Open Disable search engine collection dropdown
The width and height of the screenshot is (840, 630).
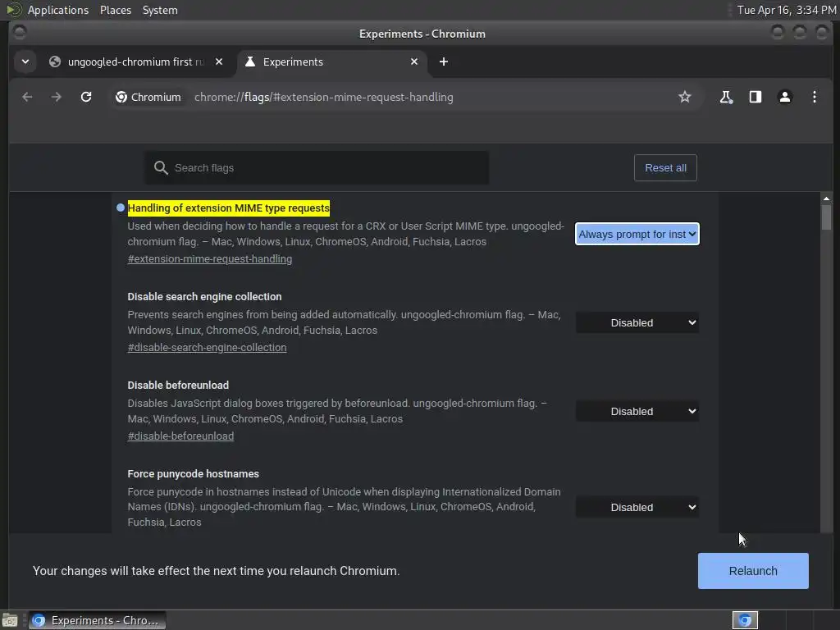point(637,322)
